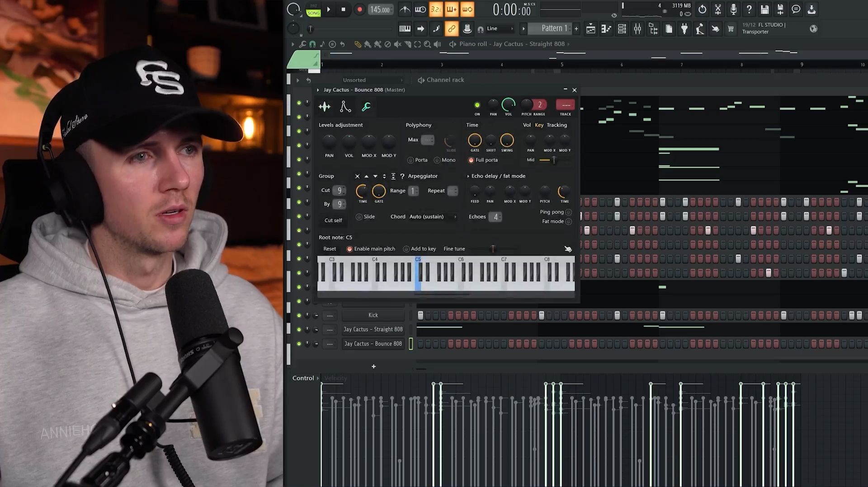This screenshot has width=868, height=487.
Task: Open the Unsorted channel filter dropdown
Action: pyautogui.click(x=373, y=80)
